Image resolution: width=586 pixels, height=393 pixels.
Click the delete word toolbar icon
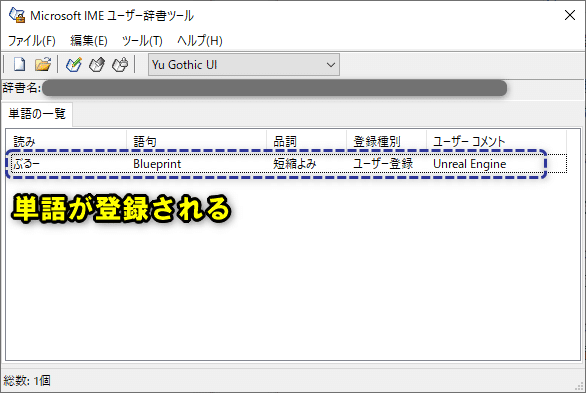[x=120, y=65]
